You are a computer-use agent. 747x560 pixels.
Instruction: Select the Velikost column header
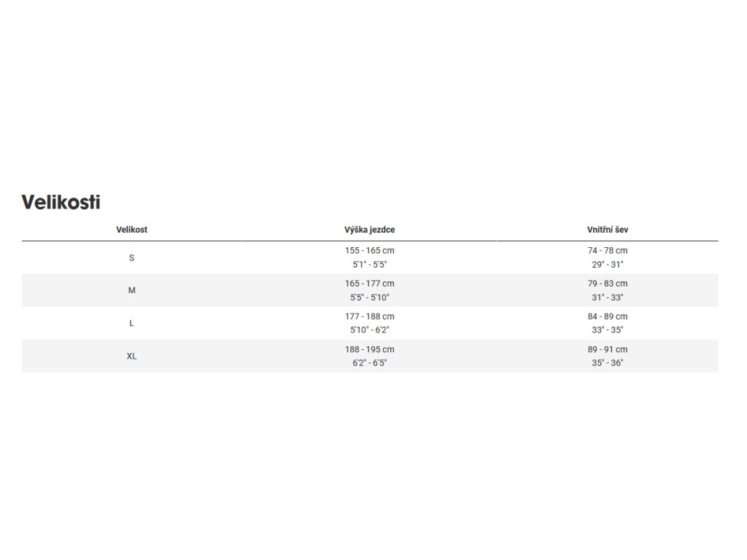tap(131, 230)
